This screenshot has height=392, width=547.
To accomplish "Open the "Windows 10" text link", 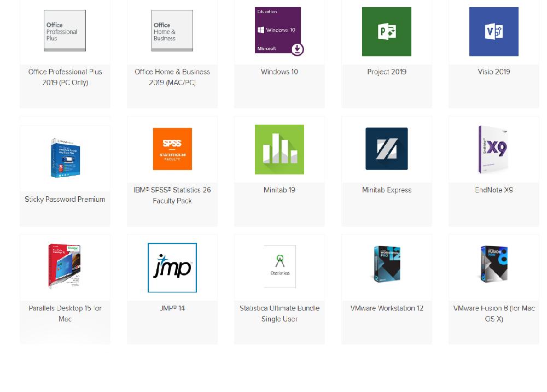I will tap(279, 72).
